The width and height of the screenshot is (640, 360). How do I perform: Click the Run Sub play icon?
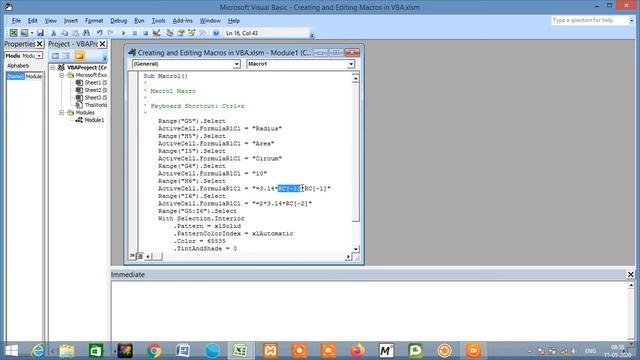(x=124, y=33)
